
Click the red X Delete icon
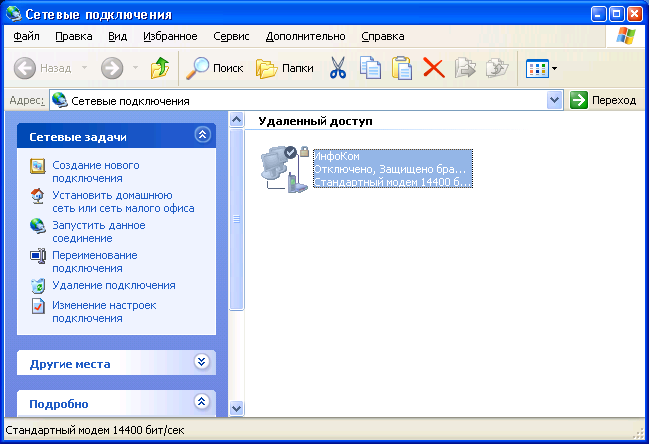434,68
